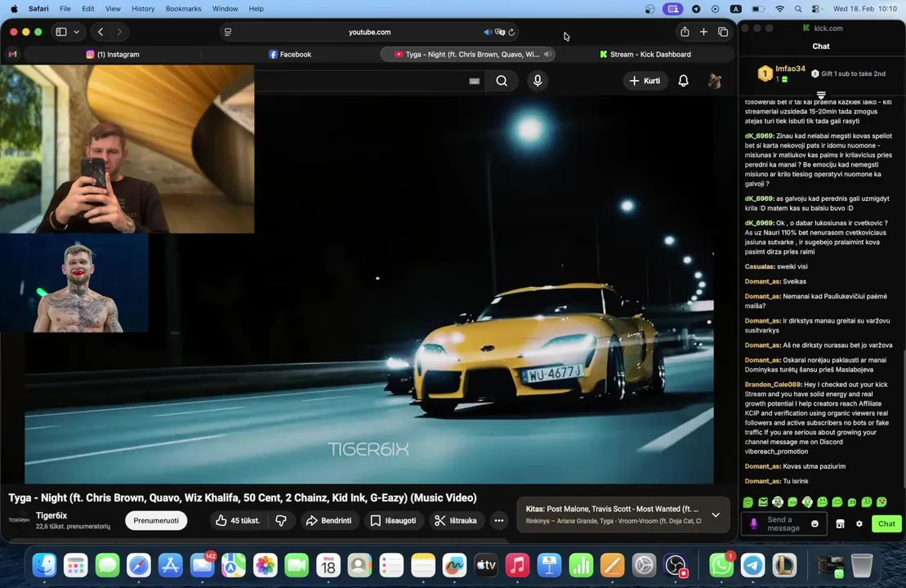906x588 pixels.
Task: Click the screen-sharing indicator in the menu bar
Action: [672, 9]
